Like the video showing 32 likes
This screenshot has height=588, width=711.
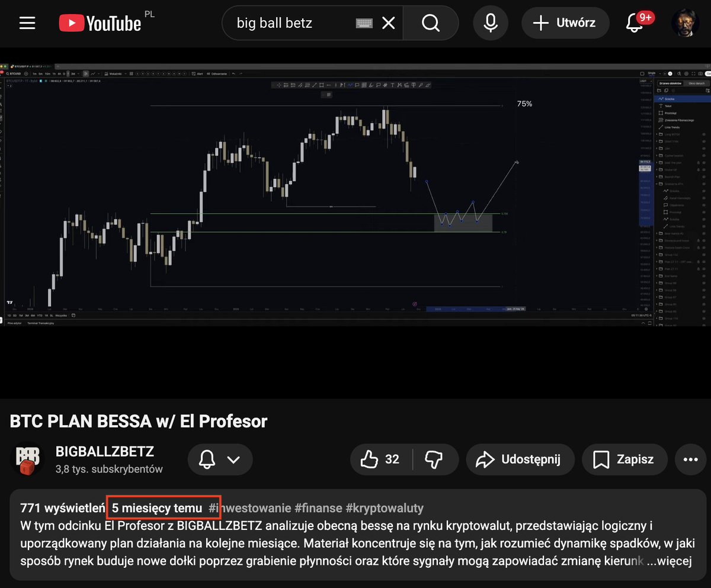[380, 460]
